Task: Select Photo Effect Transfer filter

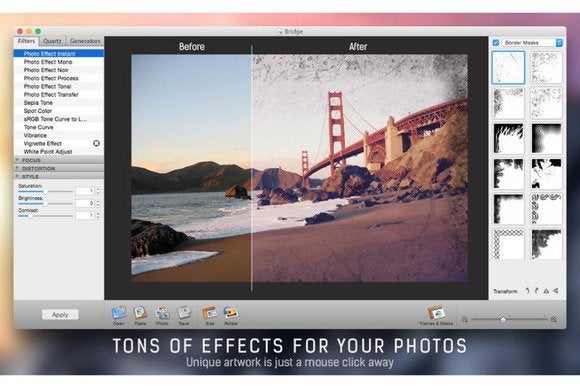Action: (59, 94)
